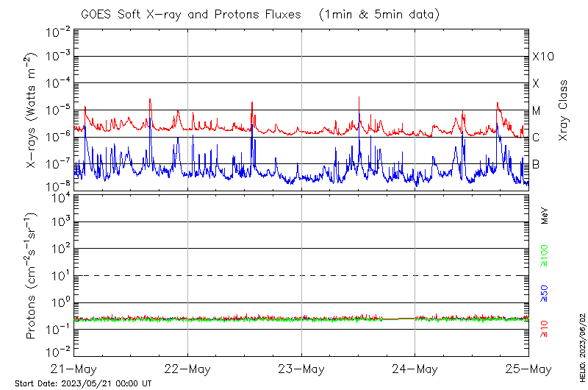Click the blue ≥50 MeV legend label

click(545, 293)
